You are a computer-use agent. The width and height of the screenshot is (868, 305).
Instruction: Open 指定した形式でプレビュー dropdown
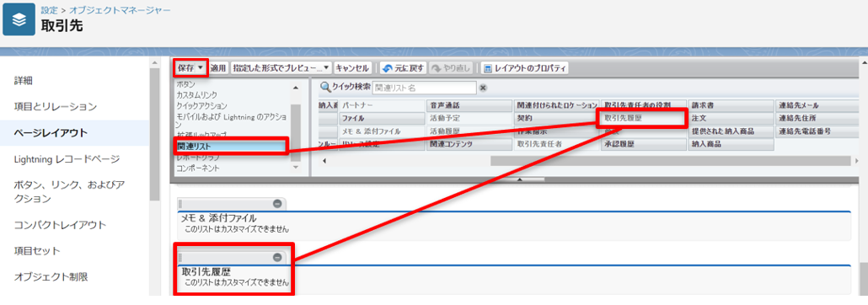[281, 68]
